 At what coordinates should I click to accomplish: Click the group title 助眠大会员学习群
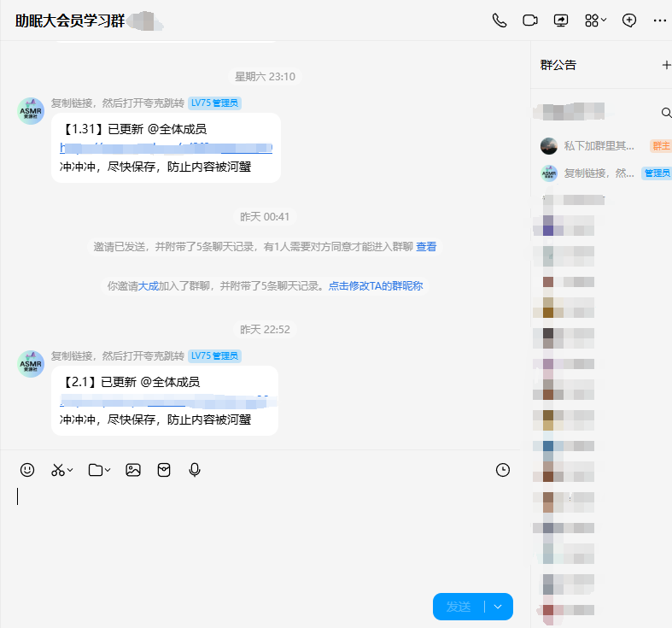point(70,21)
